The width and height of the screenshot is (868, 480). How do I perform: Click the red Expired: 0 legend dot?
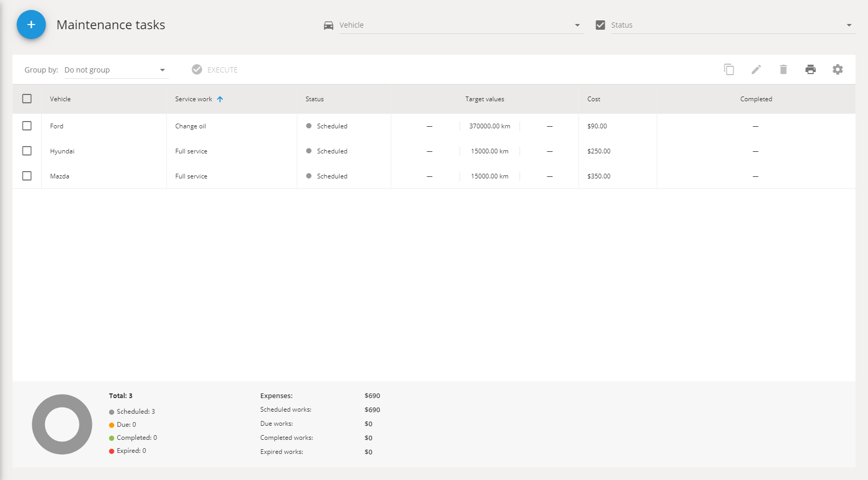tap(112, 451)
